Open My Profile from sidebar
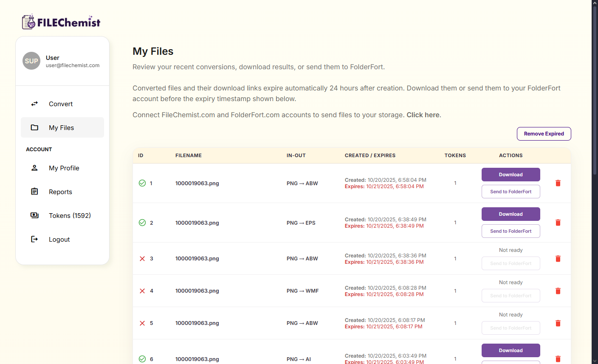Screen dimensions: 598x364 [x=64, y=168]
